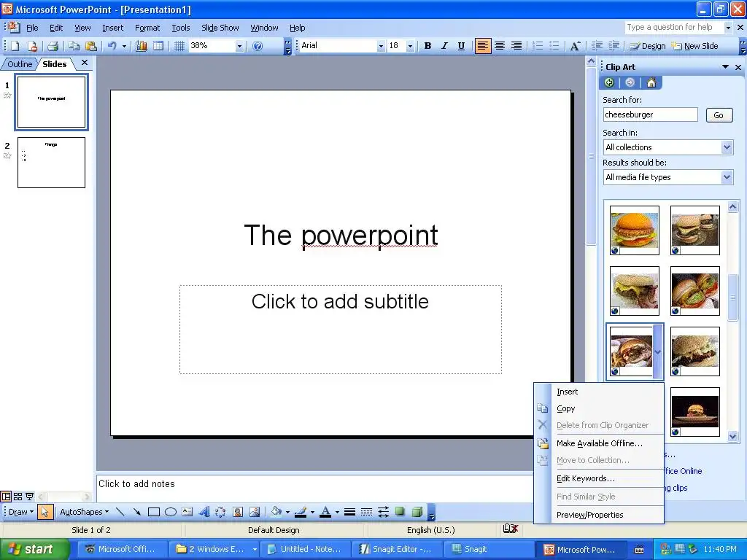Image resolution: width=747 pixels, height=560 pixels.
Task: Open the Design pane button
Action: [x=647, y=46]
